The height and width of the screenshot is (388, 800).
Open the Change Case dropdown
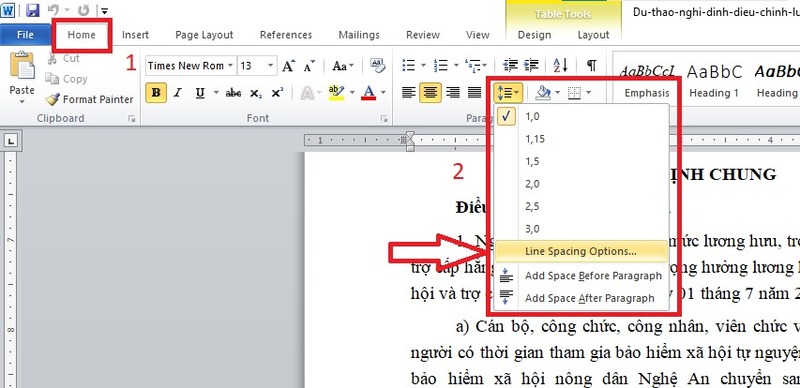click(x=343, y=66)
